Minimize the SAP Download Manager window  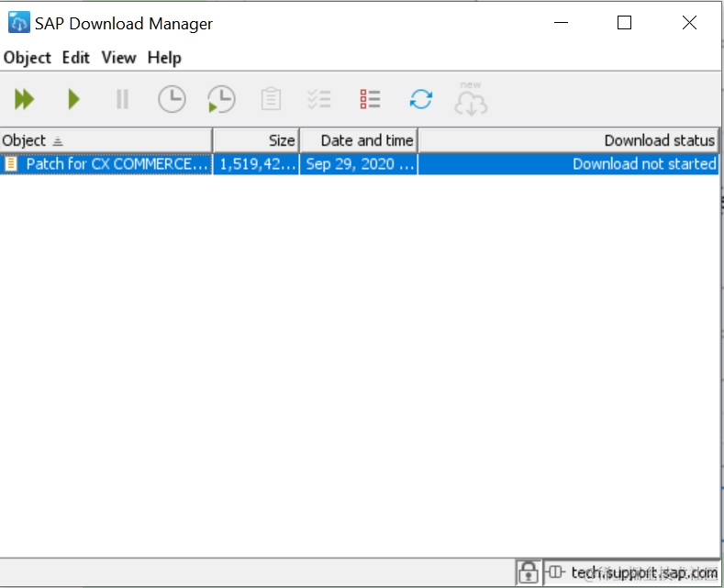pyautogui.click(x=561, y=23)
